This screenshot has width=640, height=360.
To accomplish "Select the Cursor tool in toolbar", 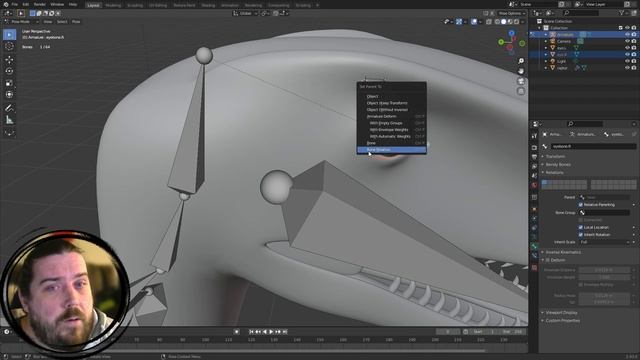I will [x=9, y=47].
